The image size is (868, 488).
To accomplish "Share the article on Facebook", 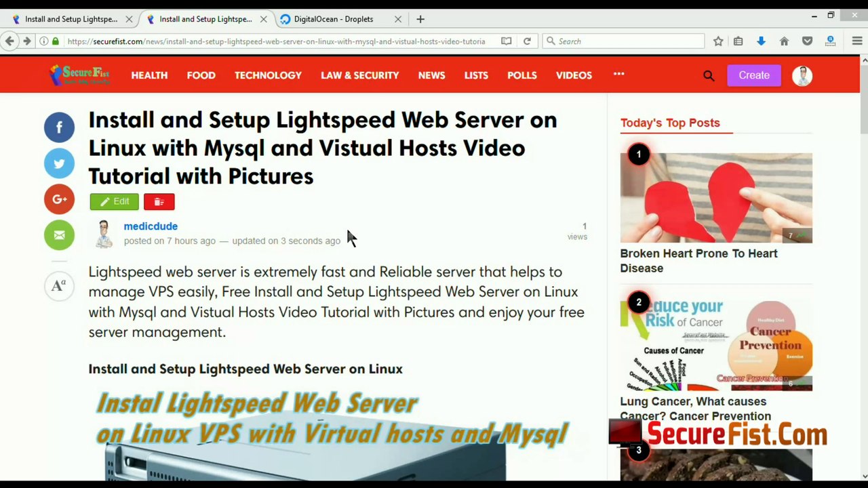I will (59, 127).
